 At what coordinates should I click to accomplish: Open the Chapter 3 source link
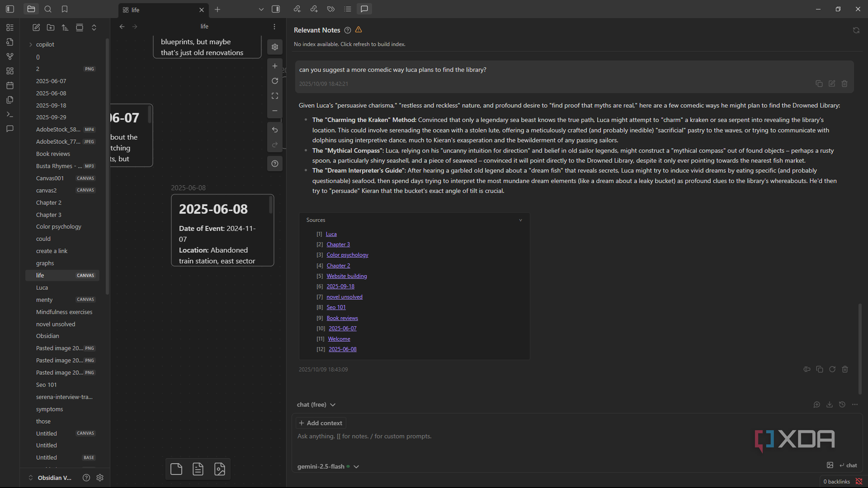point(338,244)
